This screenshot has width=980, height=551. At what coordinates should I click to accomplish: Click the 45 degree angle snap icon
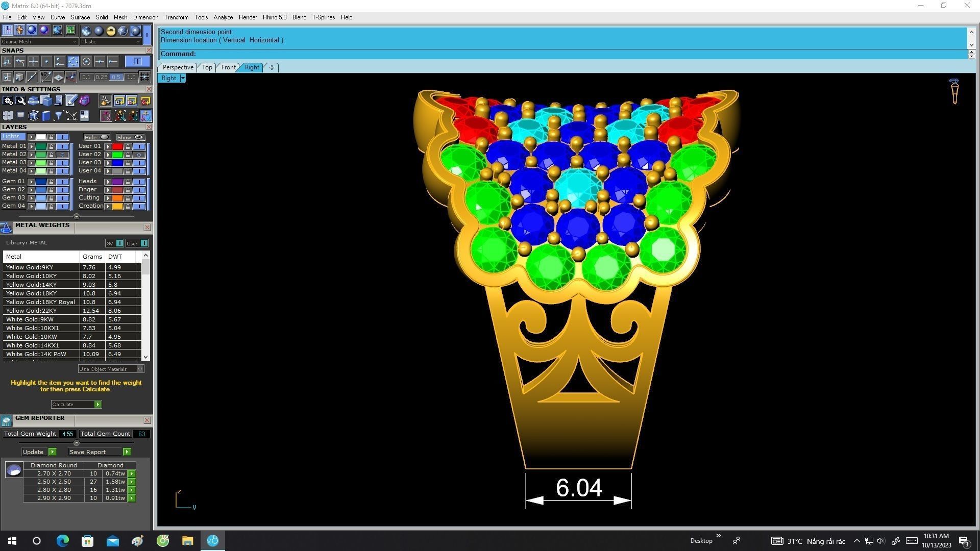coord(46,77)
